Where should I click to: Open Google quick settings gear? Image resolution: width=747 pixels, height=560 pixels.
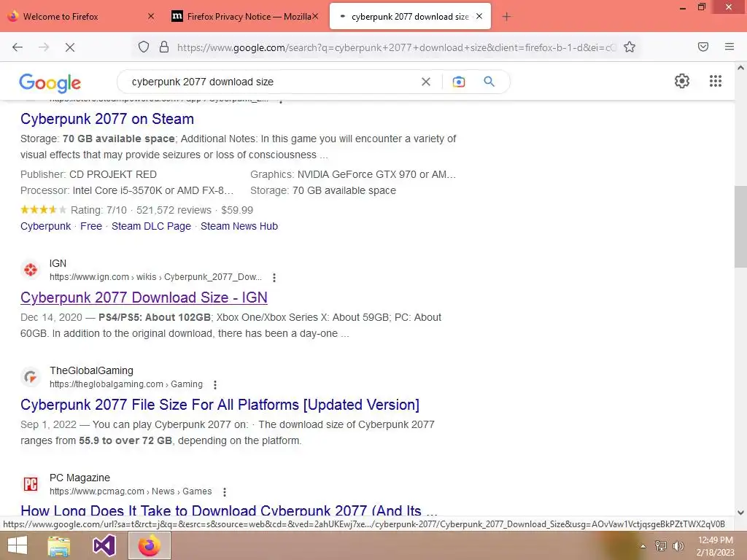click(682, 81)
